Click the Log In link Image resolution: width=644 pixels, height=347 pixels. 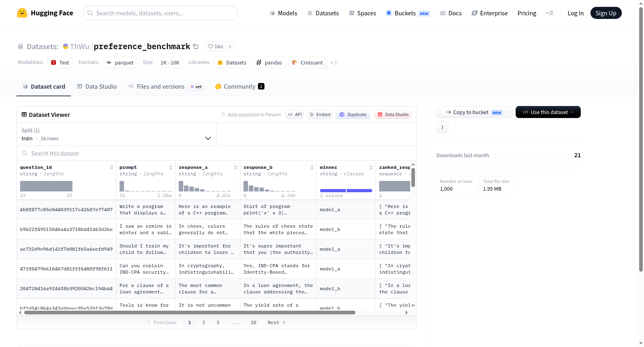[575, 13]
